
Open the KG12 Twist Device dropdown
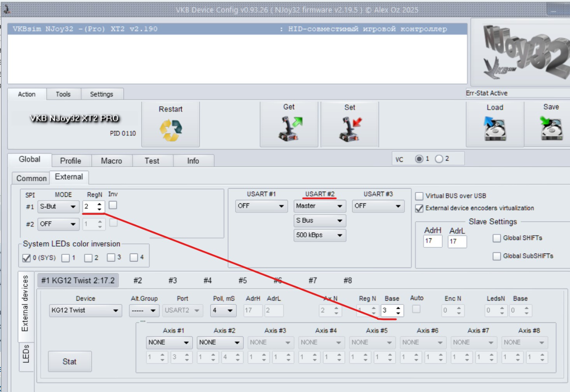(x=85, y=311)
